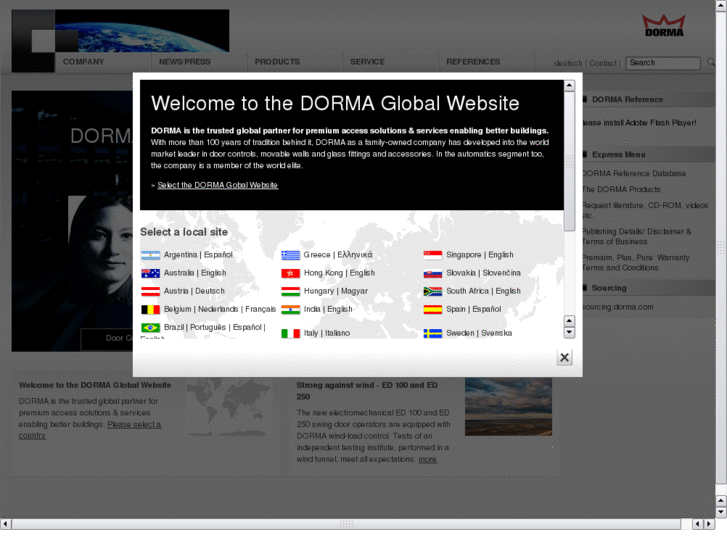
Task: Close the welcome dialog with X button
Action: [x=564, y=358]
